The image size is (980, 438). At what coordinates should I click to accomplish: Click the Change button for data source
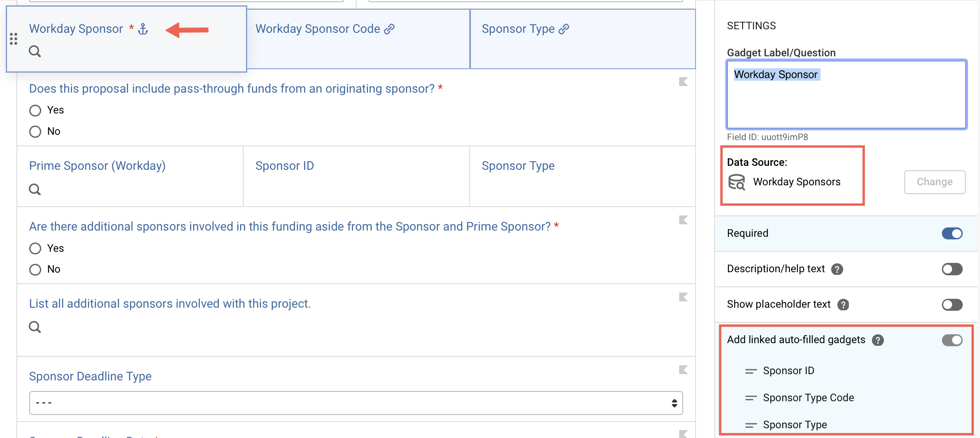pos(935,182)
